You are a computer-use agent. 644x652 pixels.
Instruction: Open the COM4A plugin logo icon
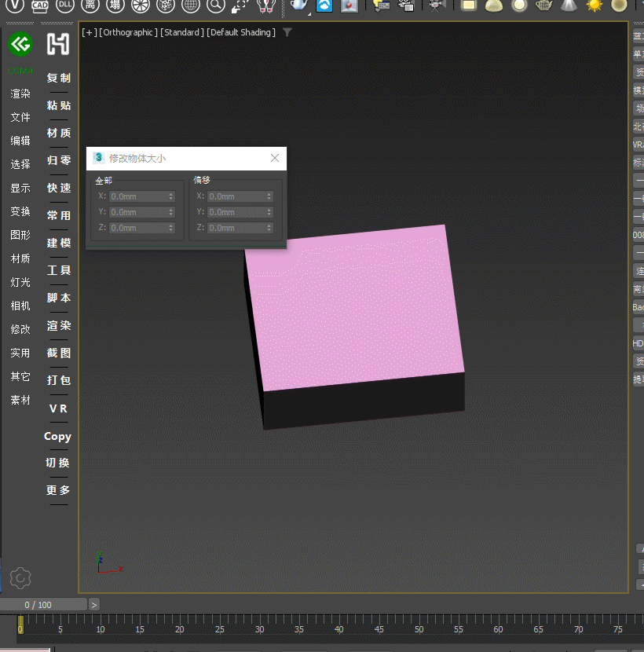[x=20, y=45]
